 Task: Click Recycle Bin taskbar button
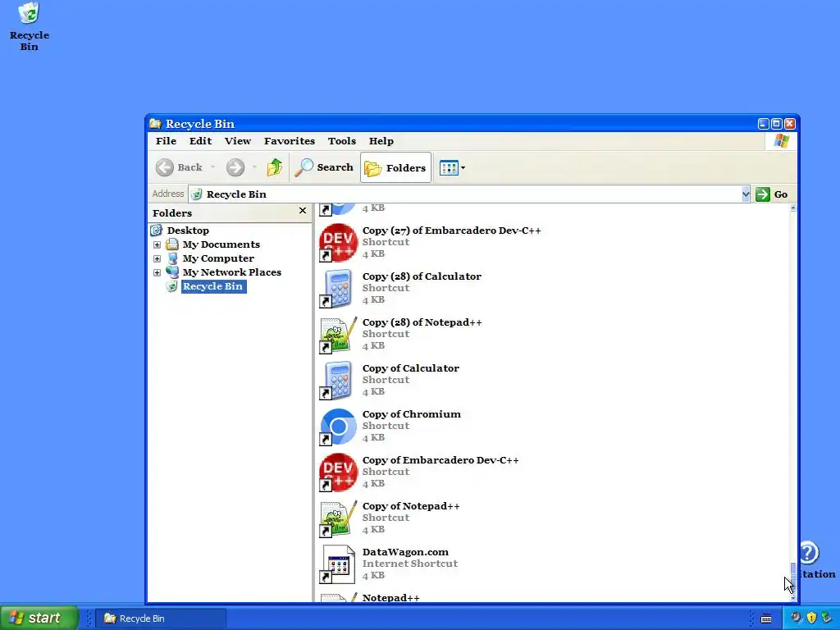(x=162, y=619)
